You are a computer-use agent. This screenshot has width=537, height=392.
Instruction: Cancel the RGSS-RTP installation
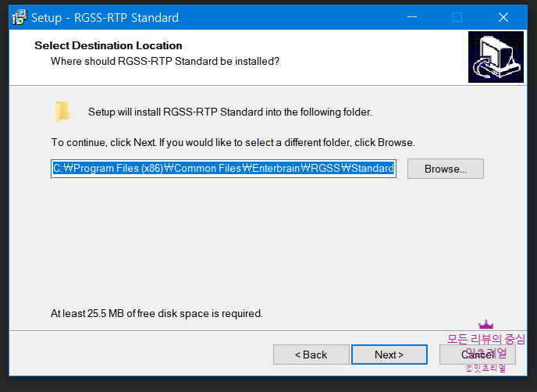click(478, 355)
